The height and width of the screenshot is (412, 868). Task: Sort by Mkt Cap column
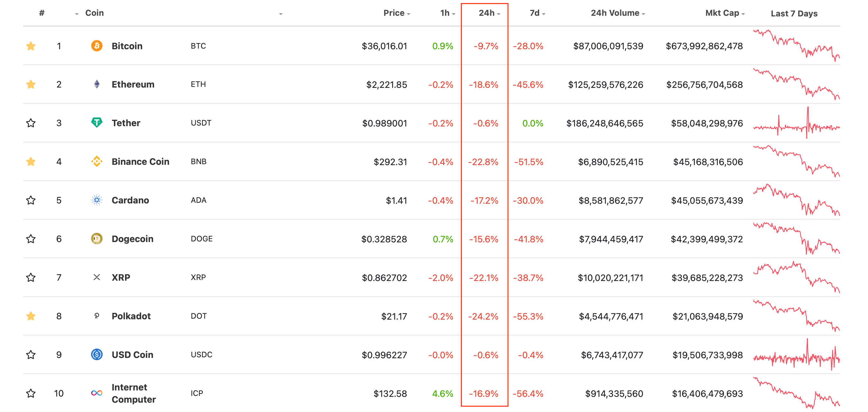(x=725, y=13)
